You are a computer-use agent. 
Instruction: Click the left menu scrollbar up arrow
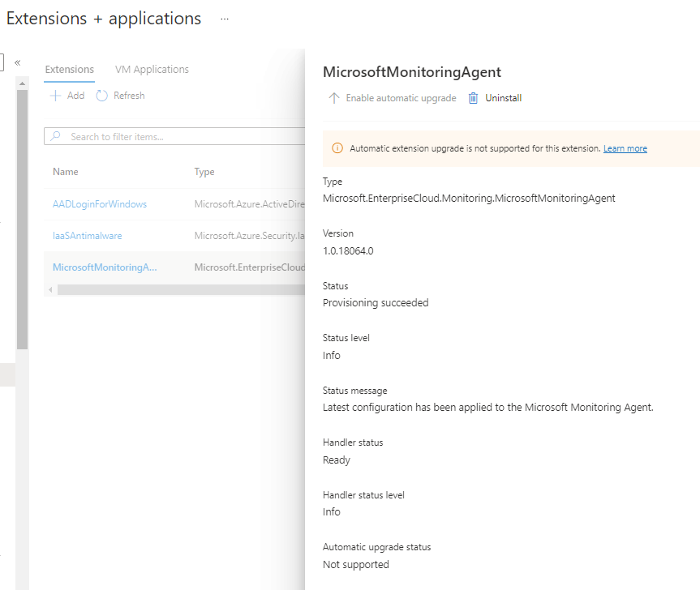point(22,83)
